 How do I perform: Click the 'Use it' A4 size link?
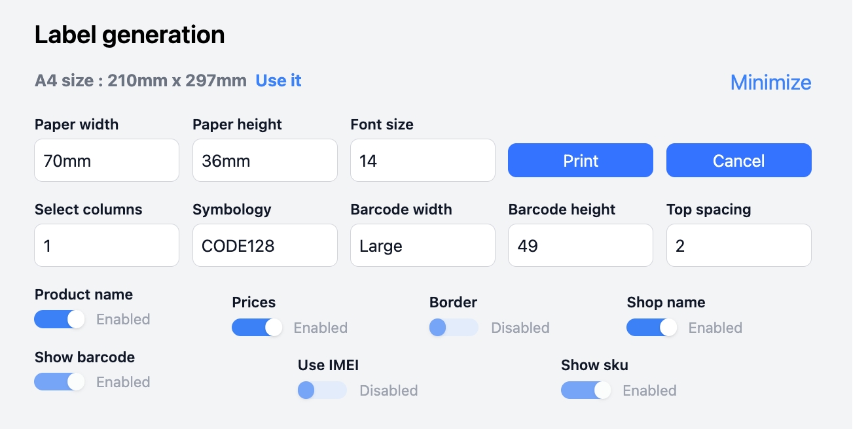tap(278, 81)
